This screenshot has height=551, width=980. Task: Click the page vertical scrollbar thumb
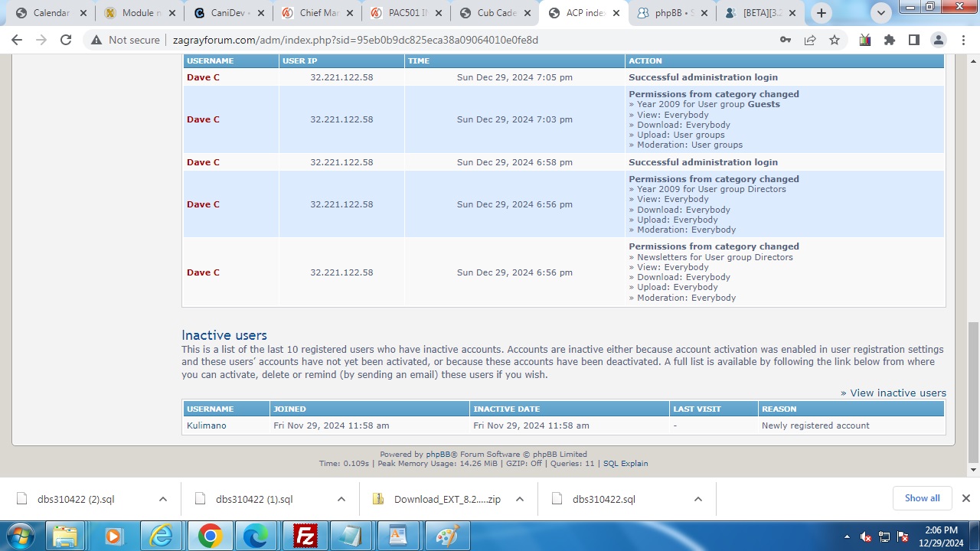[973, 390]
